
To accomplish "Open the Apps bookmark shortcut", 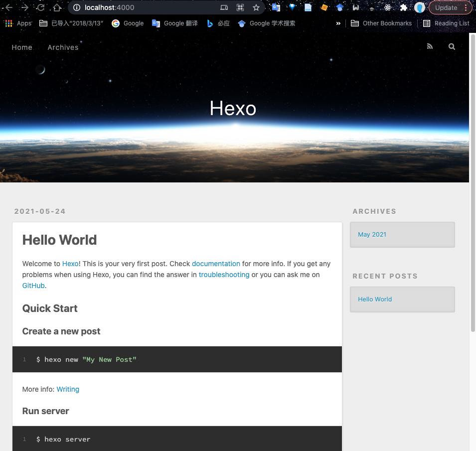I will coord(18,23).
